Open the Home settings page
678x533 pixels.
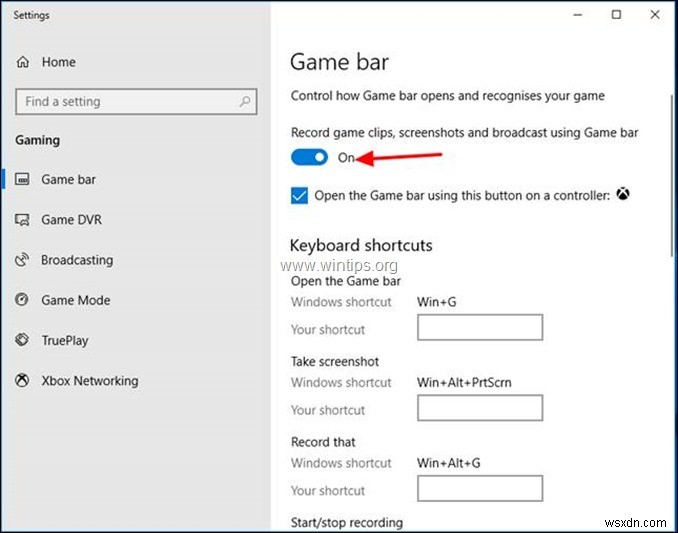(x=58, y=62)
